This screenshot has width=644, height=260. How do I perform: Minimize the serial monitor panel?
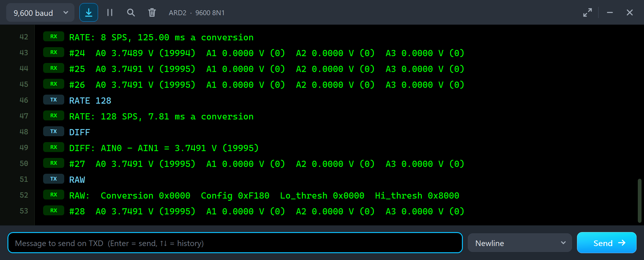pyautogui.click(x=610, y=12)
